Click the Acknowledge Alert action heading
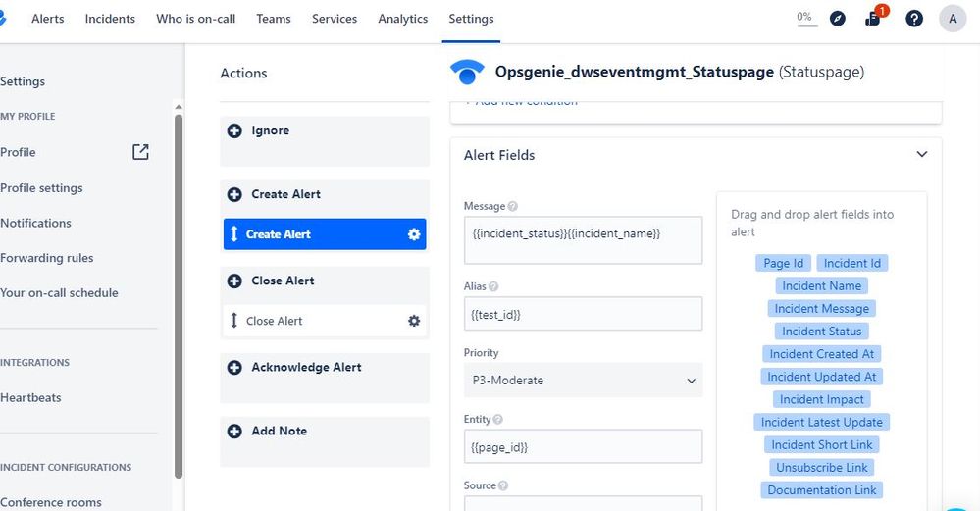Screen dimensions: 980x511 [x=306, y=368]
